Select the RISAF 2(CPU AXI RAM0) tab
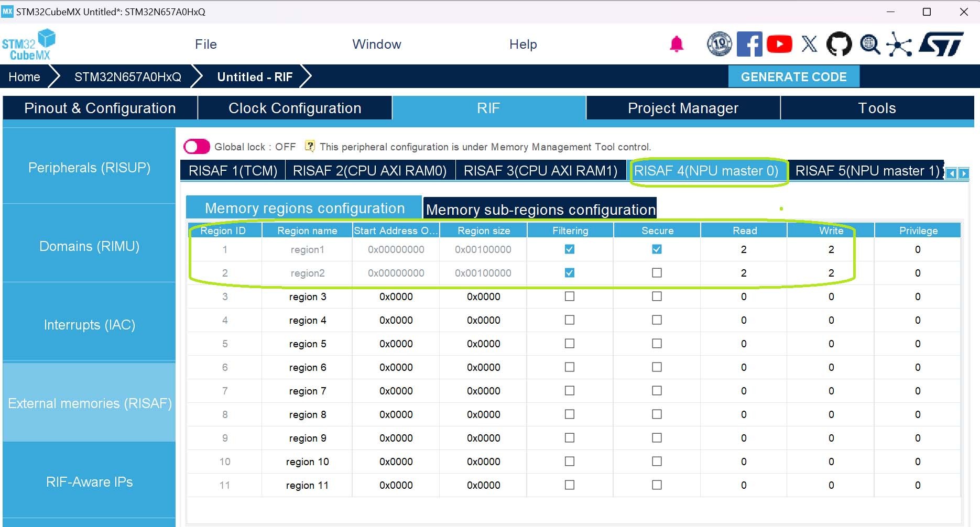Image resolution: width=980 pixels, height=527 pixels. 370,171
